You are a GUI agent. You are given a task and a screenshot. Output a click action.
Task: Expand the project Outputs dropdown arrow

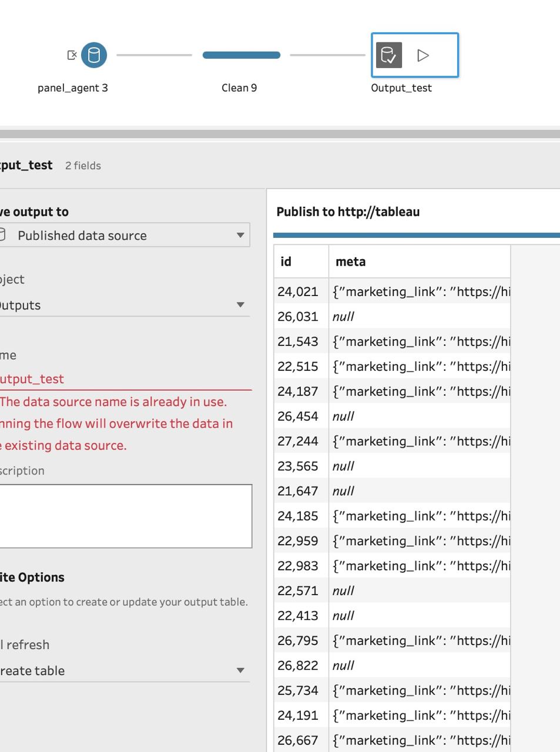pos(240,305)
